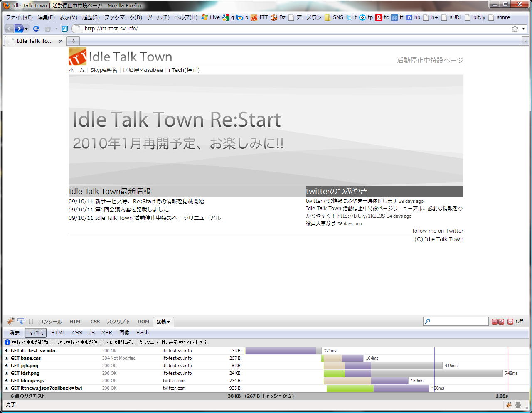Click the browser Forward arrow button

19,29
